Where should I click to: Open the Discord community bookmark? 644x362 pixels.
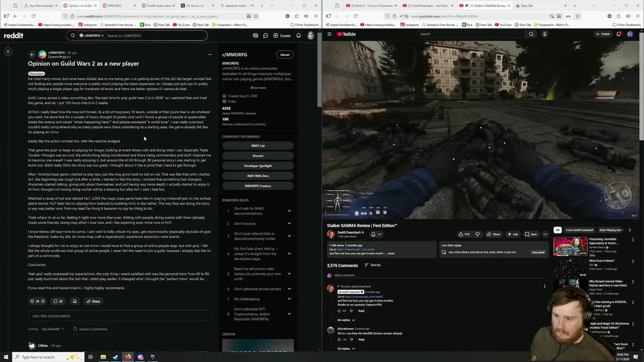tap(258, 156)
